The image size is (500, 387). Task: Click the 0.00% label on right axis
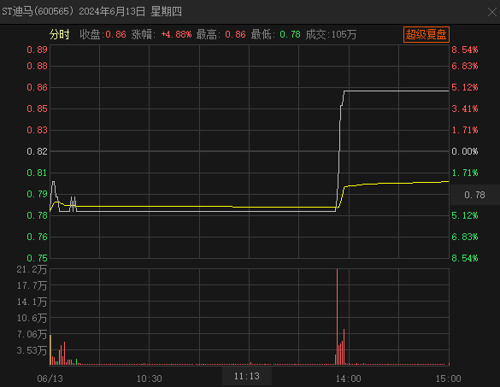(x=465, y=151)
